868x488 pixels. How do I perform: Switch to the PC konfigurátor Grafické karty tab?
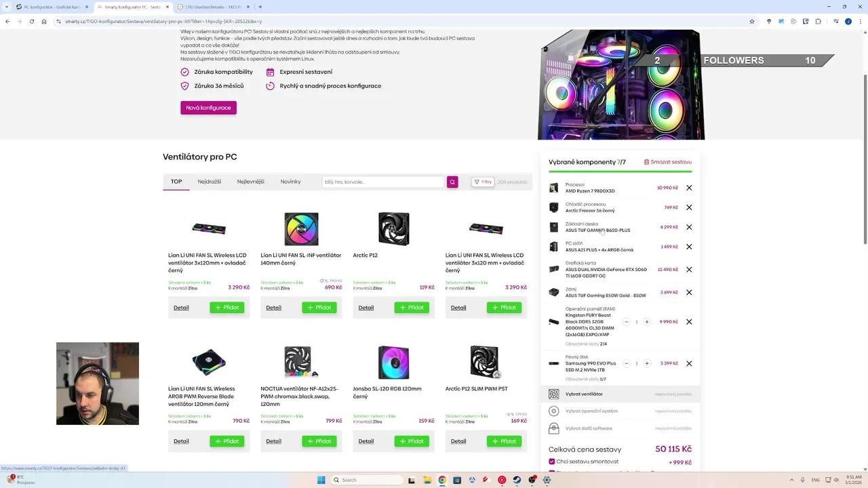[52, 7]
